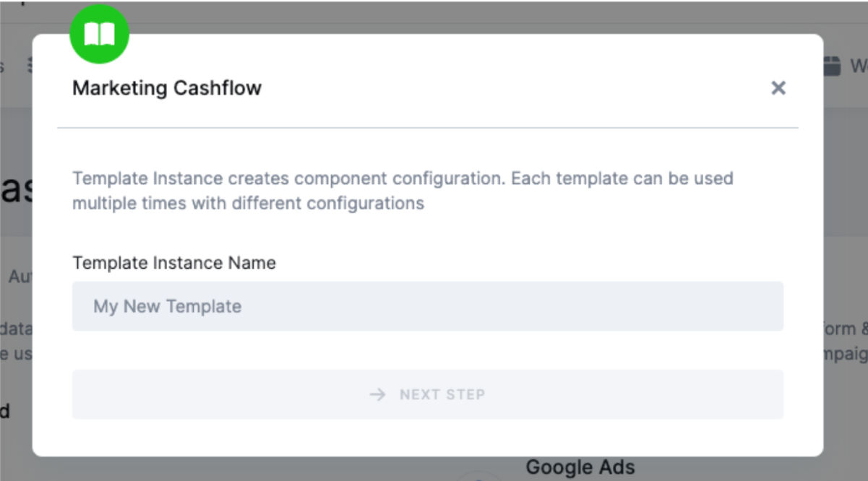Click the divider line under dialog title
The height and width of the screenshot is (481, 868).
427,128
